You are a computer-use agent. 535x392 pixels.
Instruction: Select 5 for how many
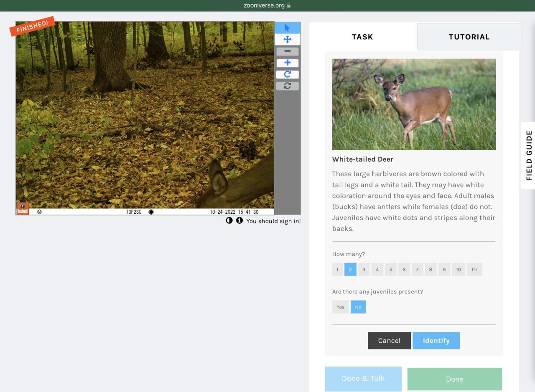390,269
